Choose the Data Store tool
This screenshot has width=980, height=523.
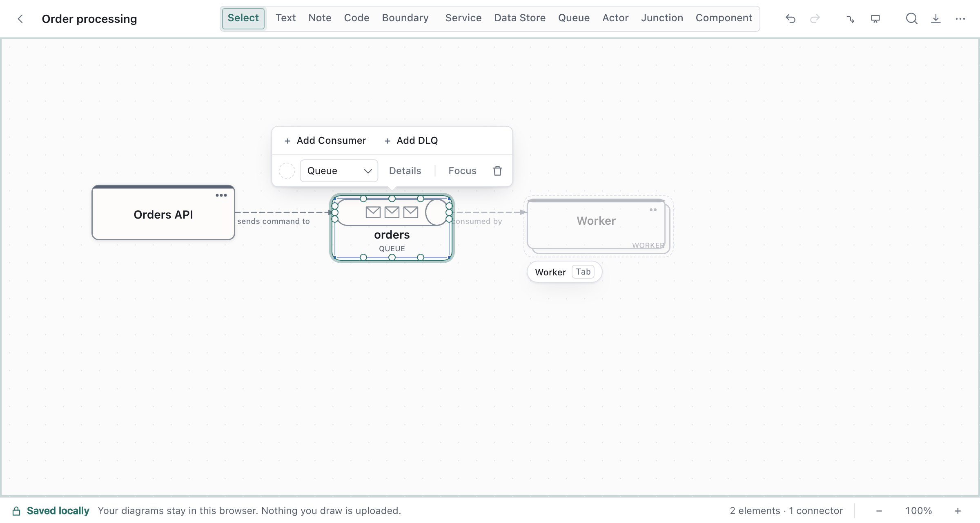coord(520,18)
